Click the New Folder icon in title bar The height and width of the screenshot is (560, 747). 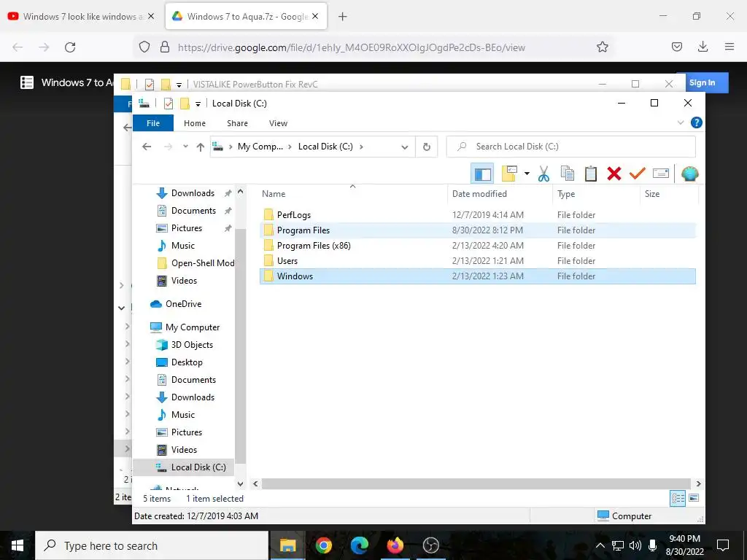185,104
